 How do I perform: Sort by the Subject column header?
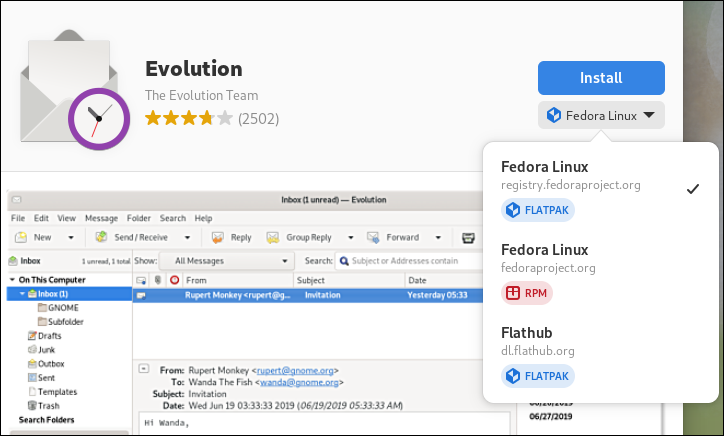click(x=349, y=280)
